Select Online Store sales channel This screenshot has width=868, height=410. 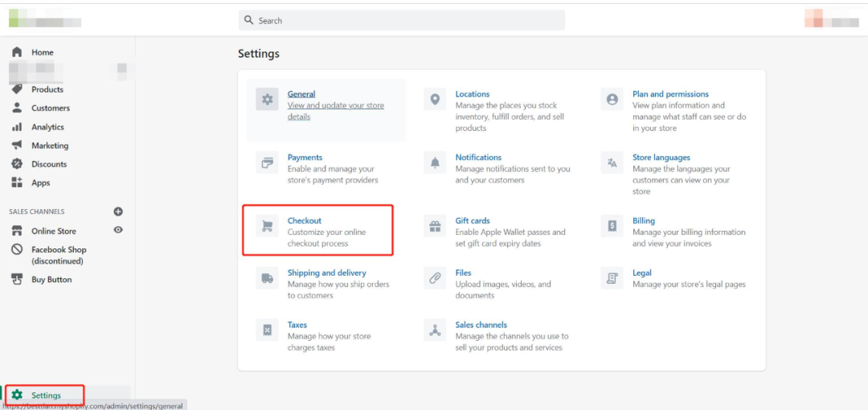54,231
